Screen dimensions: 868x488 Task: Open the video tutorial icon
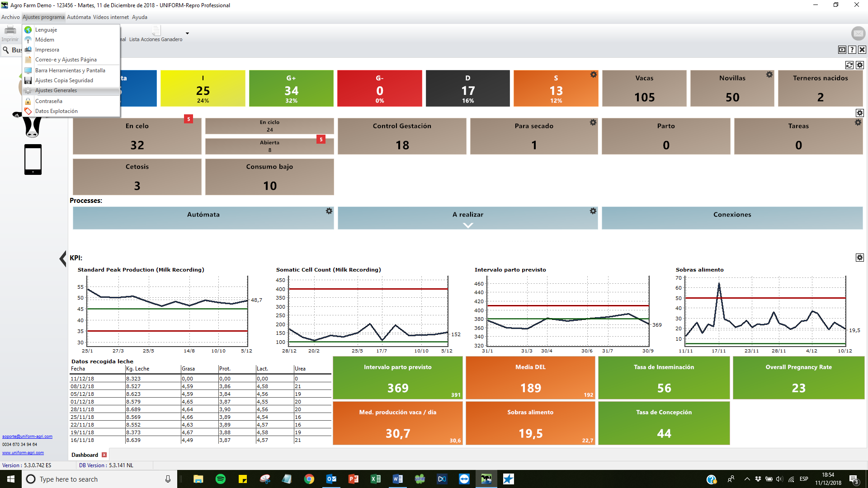point(842,50)
